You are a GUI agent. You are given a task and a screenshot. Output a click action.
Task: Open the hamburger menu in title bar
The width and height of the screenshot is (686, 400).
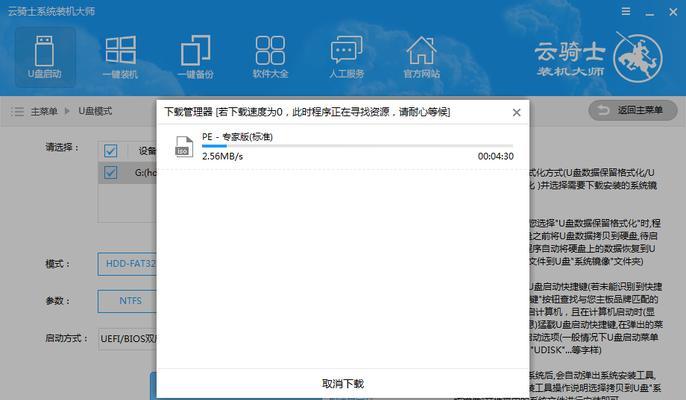[x=626, y=11]
